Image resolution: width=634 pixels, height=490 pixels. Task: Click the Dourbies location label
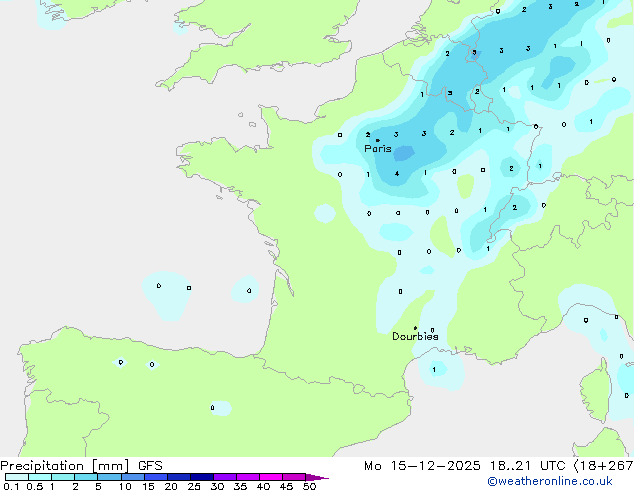click(x=415, y=336)
